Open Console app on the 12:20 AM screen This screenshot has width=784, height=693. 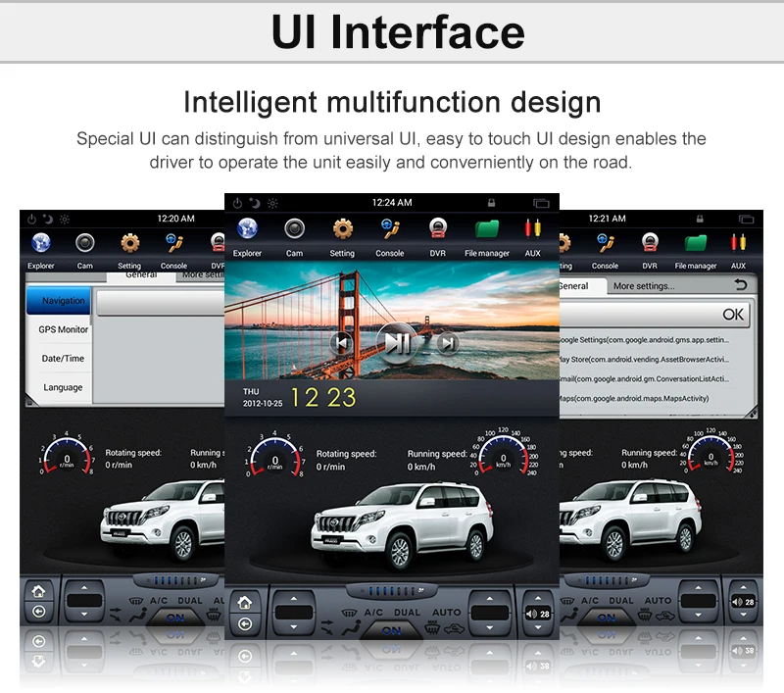[174, 251]
